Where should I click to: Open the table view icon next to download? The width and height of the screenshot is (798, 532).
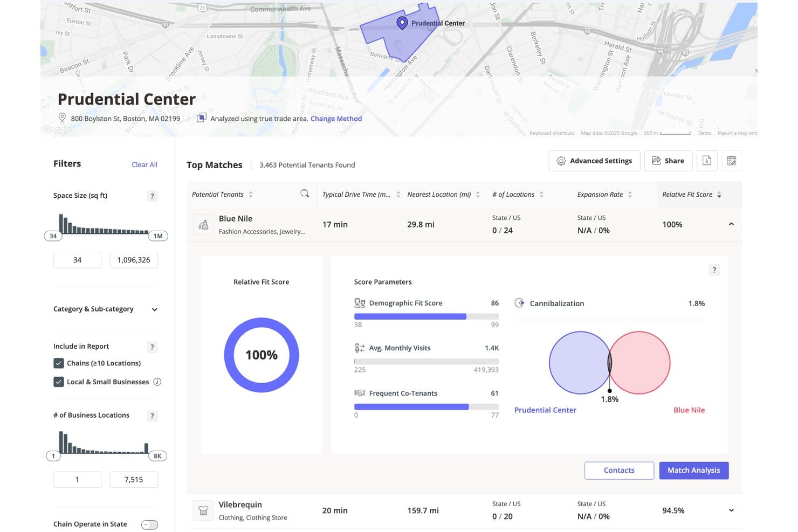coord(732,161)
